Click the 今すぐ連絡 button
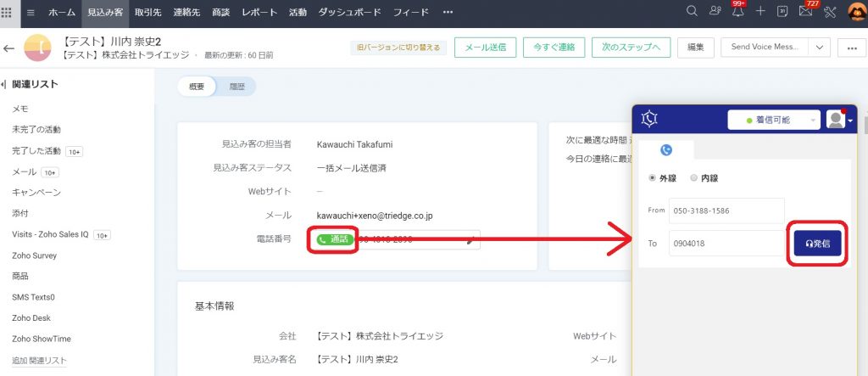 [x=554, y=48]
